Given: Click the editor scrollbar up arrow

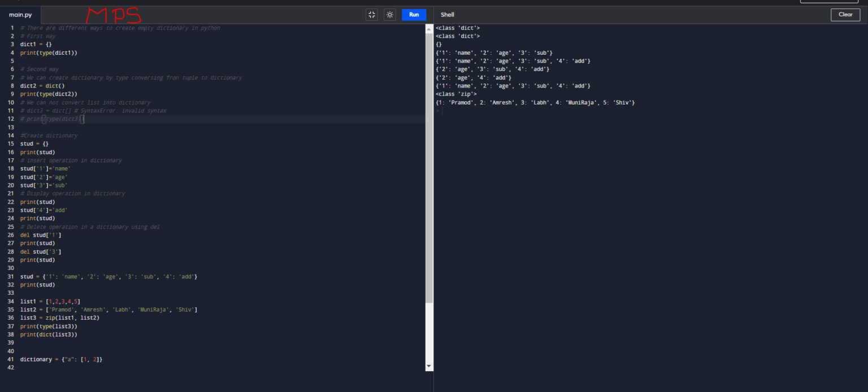Looking at the screenshot, I should pos(429,28).
